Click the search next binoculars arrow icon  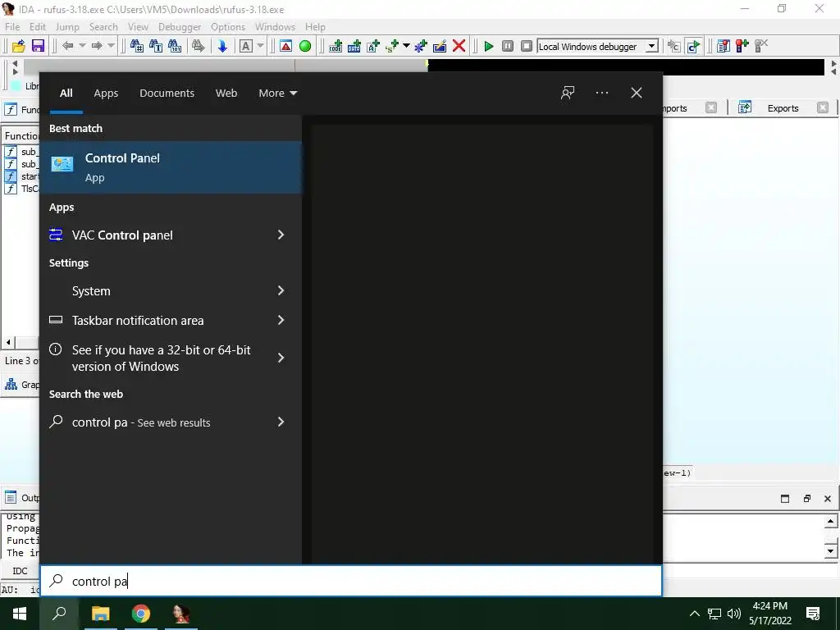tap(199, 46)
